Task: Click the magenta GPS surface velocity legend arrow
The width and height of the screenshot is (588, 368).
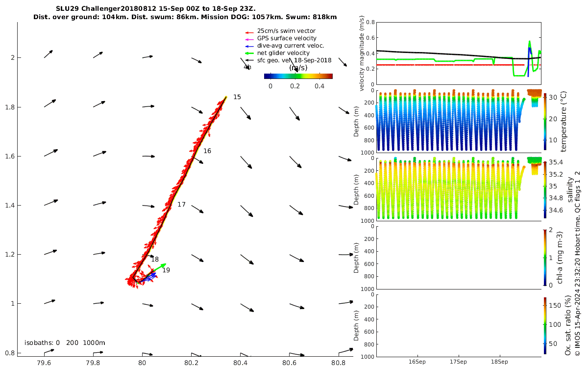Action: tap(249, 39)
